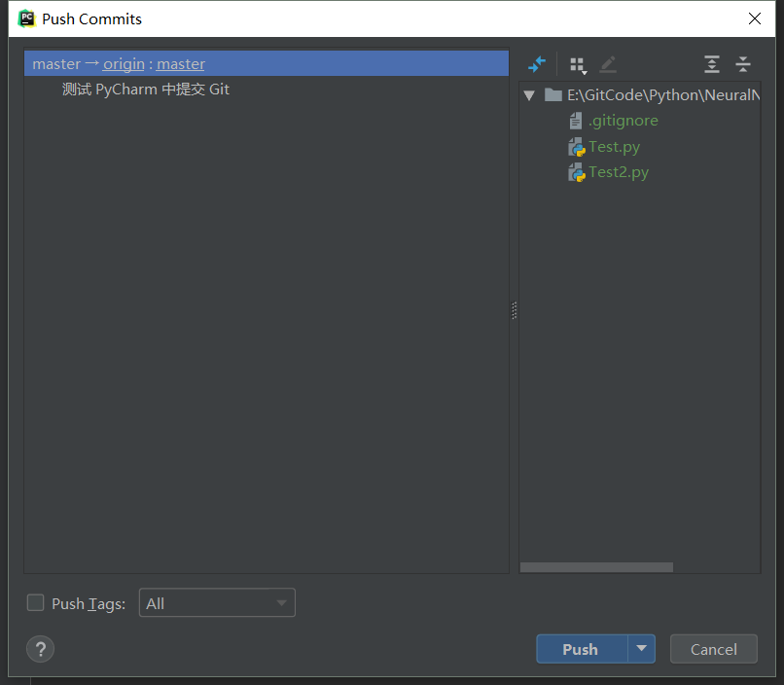Image resolution: width=784 pixels, height=685 pixels.
Task: Click the Push Commits window title icon
Action: coord(26,18)
